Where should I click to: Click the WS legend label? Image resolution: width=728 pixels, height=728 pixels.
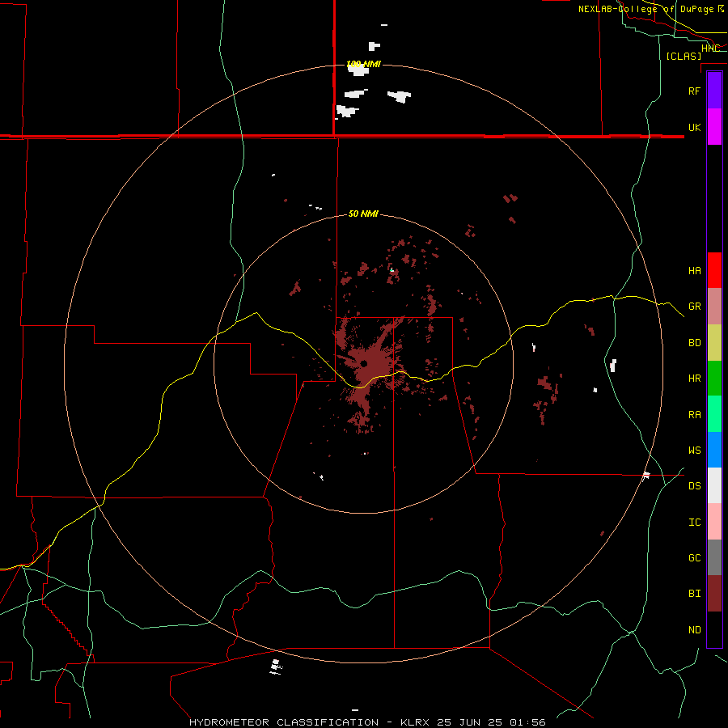[x=694, y=451]
